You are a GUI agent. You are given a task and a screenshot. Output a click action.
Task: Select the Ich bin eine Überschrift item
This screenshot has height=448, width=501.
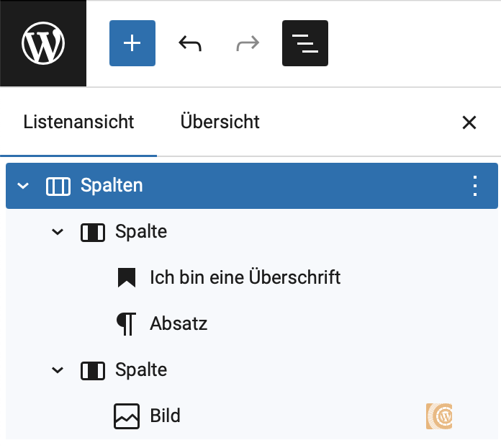[245, 277]
